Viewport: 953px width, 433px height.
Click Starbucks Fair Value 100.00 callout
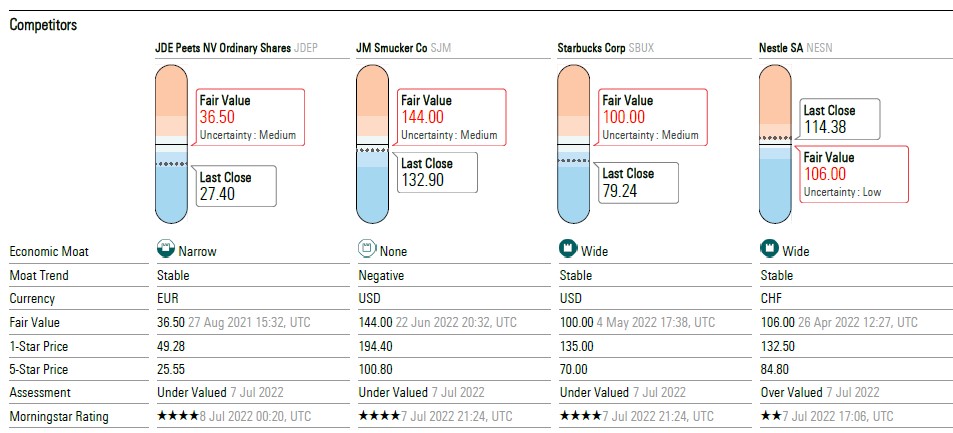coord(651,117)
